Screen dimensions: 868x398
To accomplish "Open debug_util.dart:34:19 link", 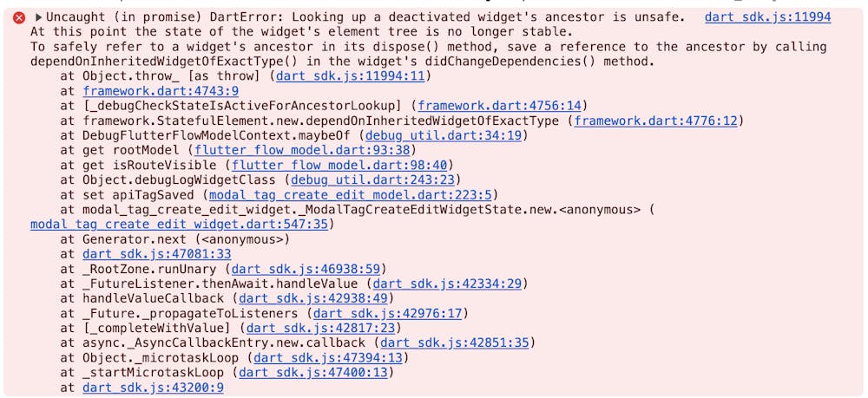I will (444, 135).
